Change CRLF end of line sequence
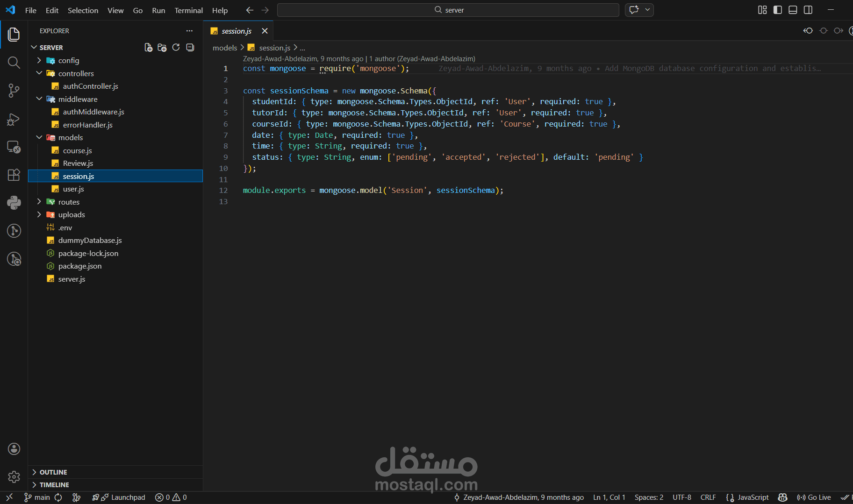The image size is (853, 504). click(x=708, y=497)
